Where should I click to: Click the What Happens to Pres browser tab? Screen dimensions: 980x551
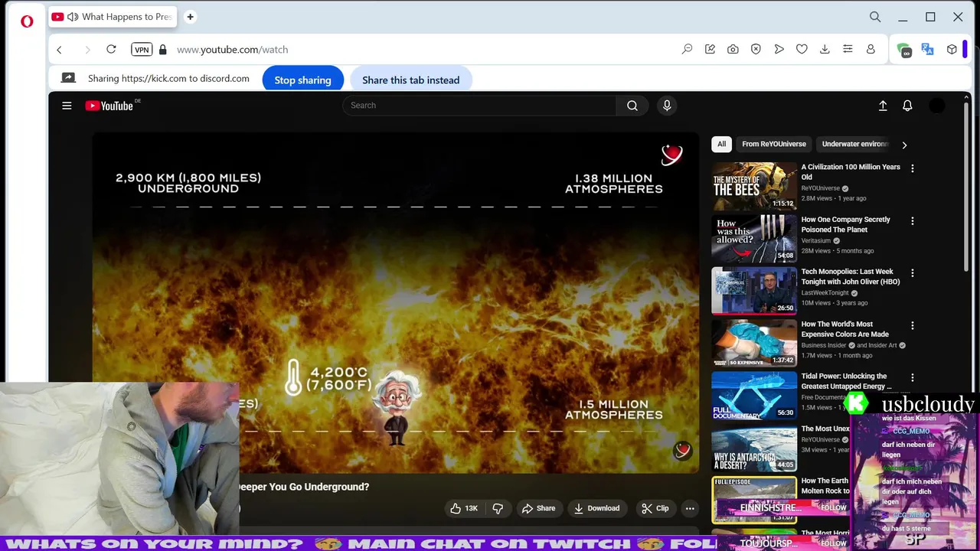coord(112,17)
